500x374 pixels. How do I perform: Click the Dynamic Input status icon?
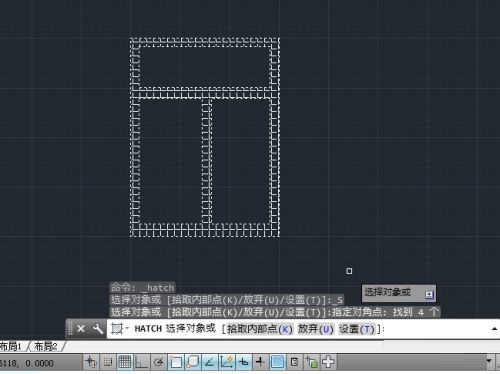244,362
